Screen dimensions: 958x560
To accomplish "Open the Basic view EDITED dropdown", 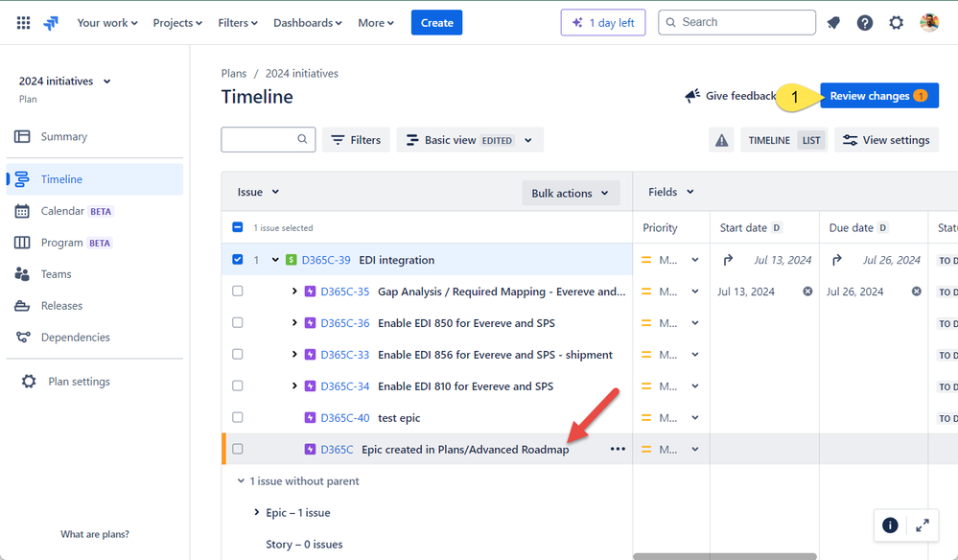I will click(x=470, y=140).
